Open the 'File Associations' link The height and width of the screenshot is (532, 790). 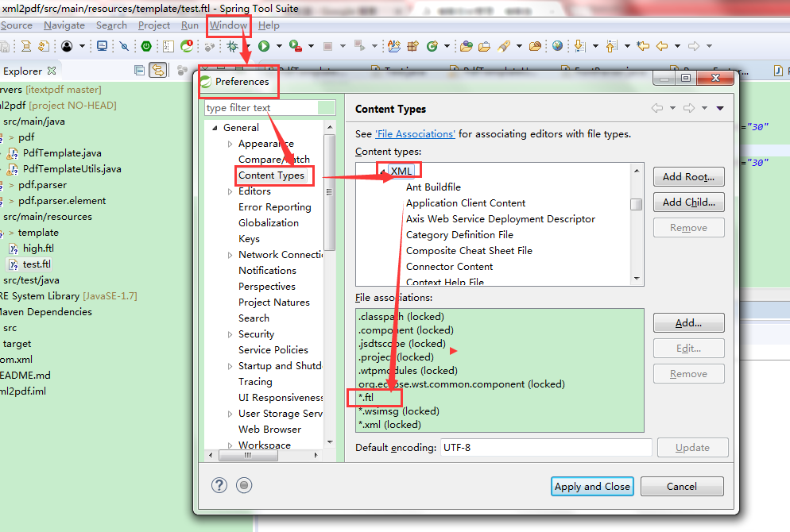pyautogui.click(x=415, y=134)
